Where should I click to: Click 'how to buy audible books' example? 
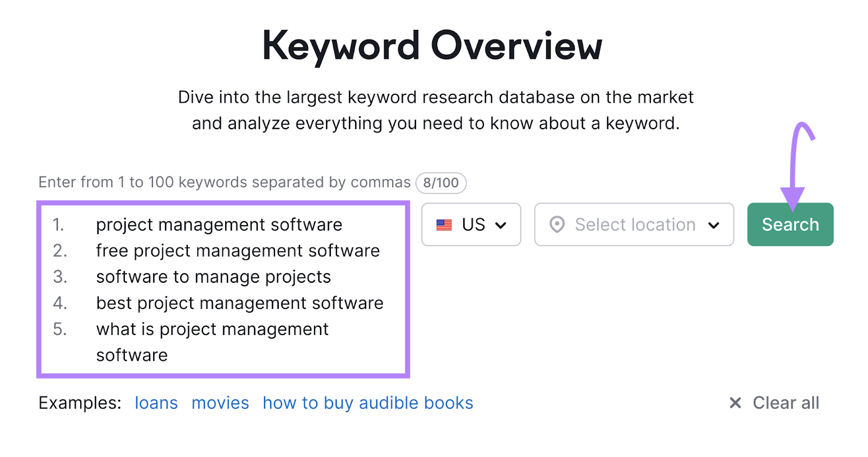tap(368, 403)
